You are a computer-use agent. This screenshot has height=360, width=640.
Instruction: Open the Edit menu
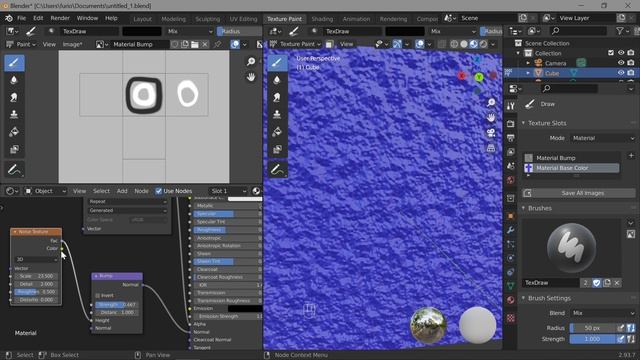38,18
